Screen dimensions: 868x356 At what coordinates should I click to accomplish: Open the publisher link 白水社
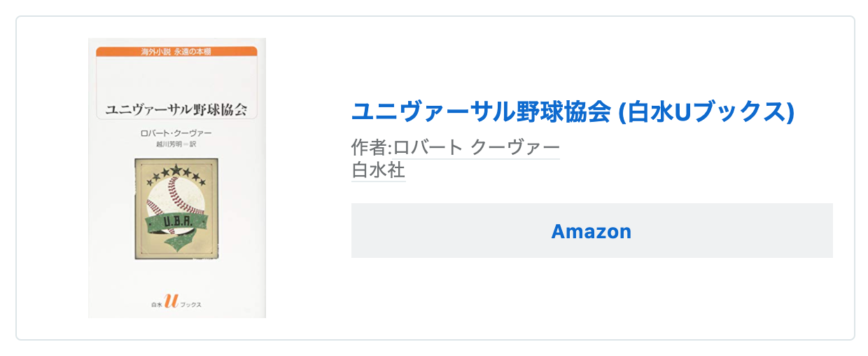[378, 170]
